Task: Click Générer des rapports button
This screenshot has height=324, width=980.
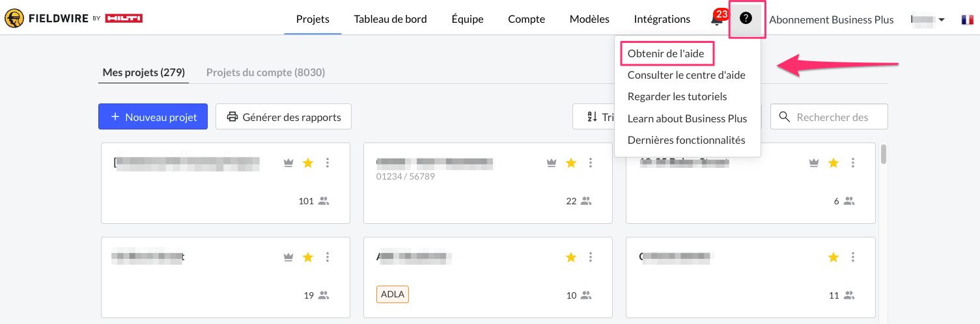Action: [x=283, y=117]
